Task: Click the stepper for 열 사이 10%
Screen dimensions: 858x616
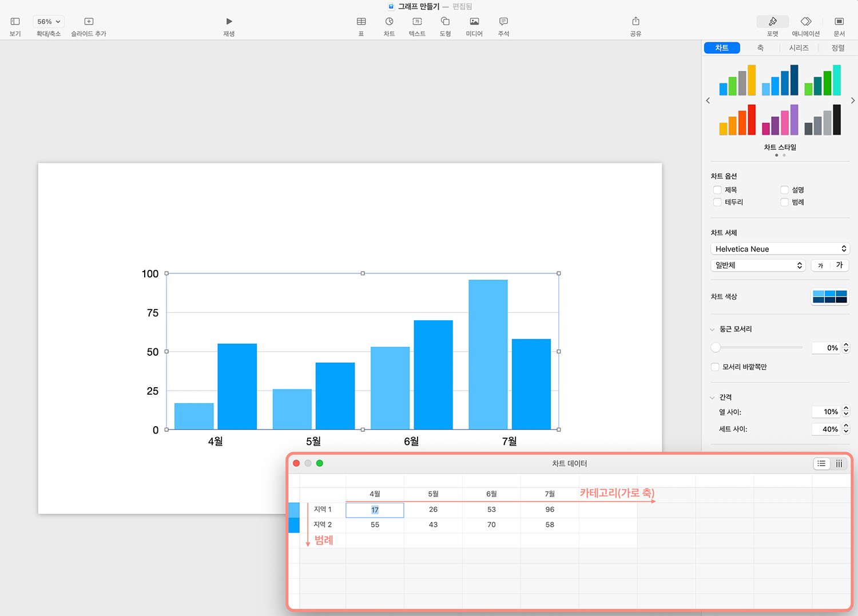Action: 846,412
